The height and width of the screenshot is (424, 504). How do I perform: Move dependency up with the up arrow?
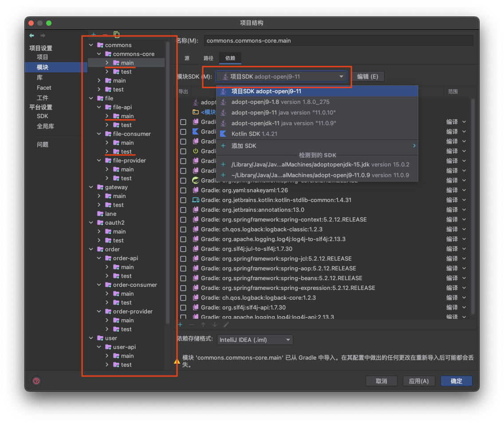pos(203,325)
